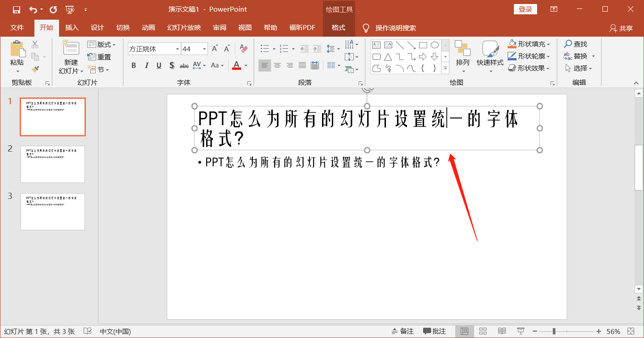This screenshot has width=644, height=338.
Task: Reset slide layout with 重置
Action: (x=99, y=57)
